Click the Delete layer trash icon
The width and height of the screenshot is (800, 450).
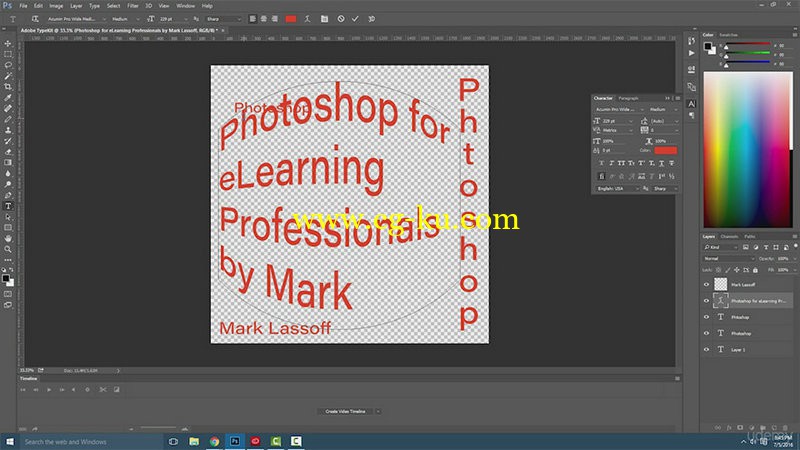785,428
